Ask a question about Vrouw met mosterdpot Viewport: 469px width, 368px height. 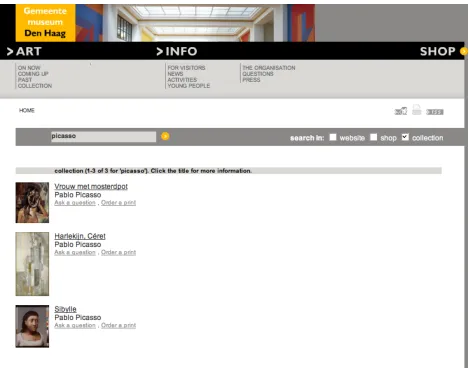pos(75,202)
